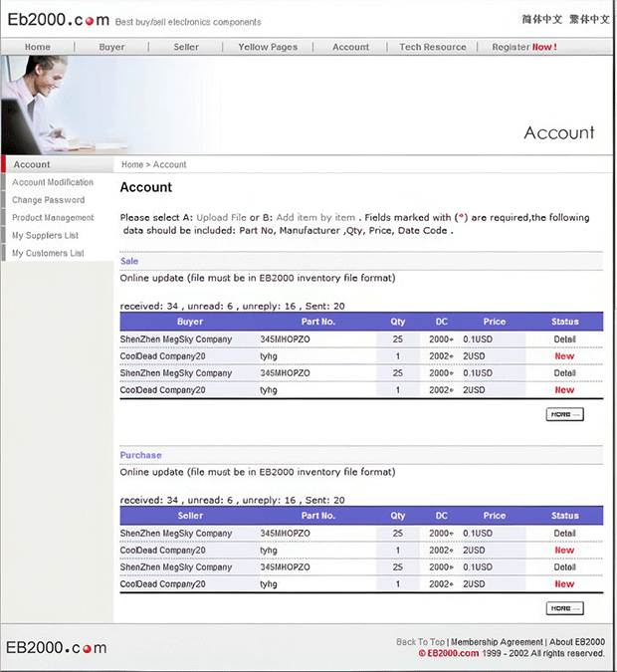Open New status in second Sale row

pyautogui.click(x=564, y=356)
